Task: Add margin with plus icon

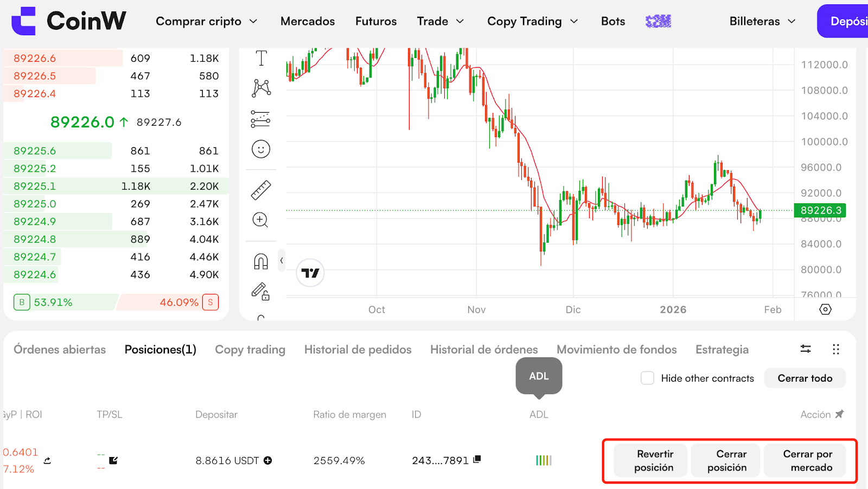Action: [x=268, y=461]
